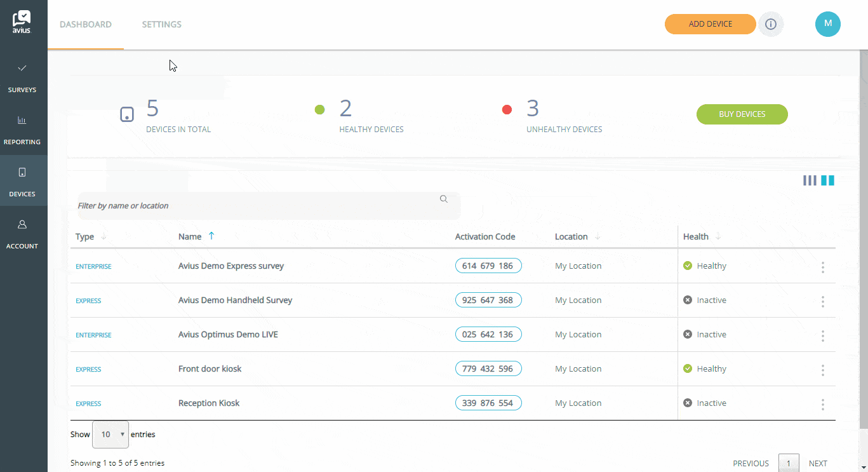Click the Add Device button
The image size is (868, 472).
pos(710,24)
